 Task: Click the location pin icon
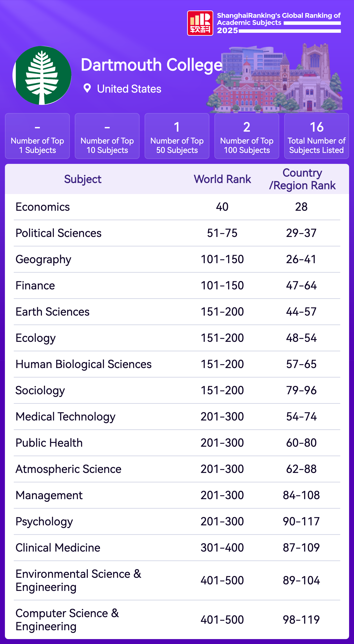point(87,88)
